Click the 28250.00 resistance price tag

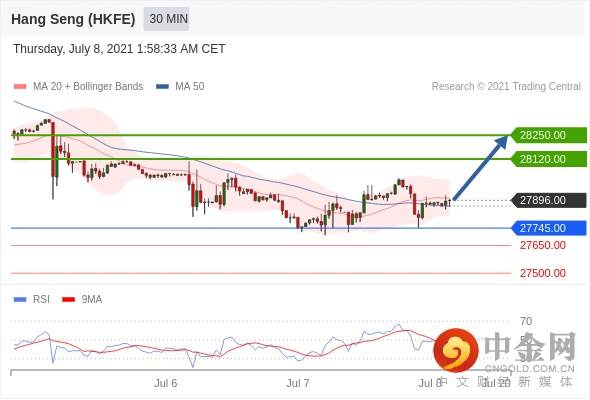click(549, 135)
